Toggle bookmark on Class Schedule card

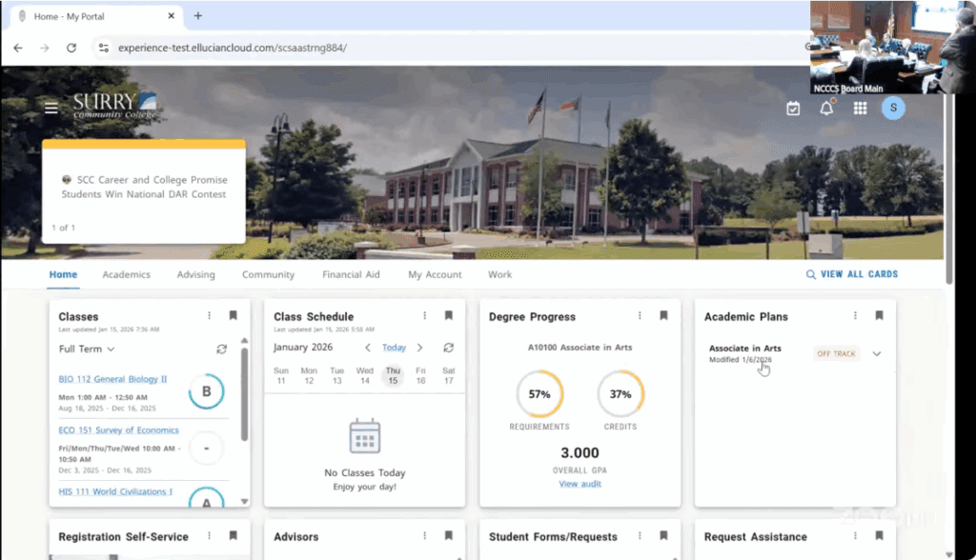448,316
